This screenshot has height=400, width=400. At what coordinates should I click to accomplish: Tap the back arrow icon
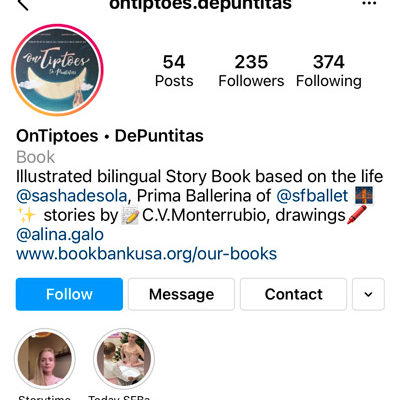(23, 4)
